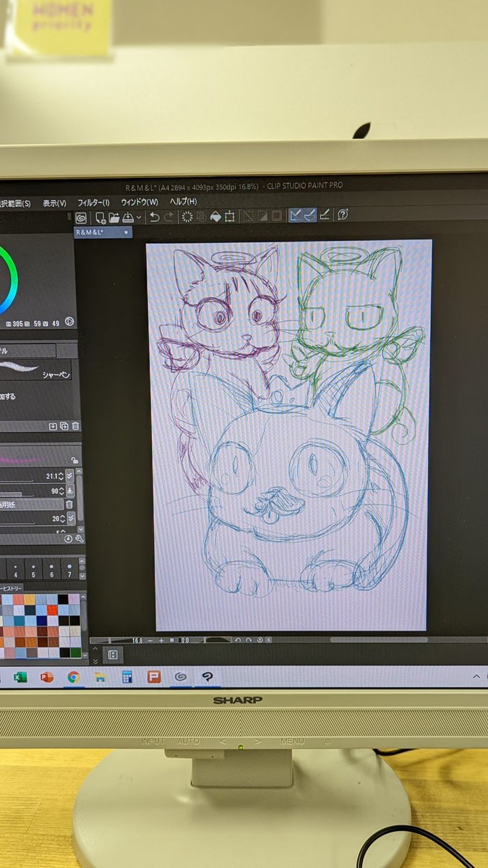The width and height of the screenshot is (488, 868).
Task: Toggle the selection border display icon
Action: (276, 216)
